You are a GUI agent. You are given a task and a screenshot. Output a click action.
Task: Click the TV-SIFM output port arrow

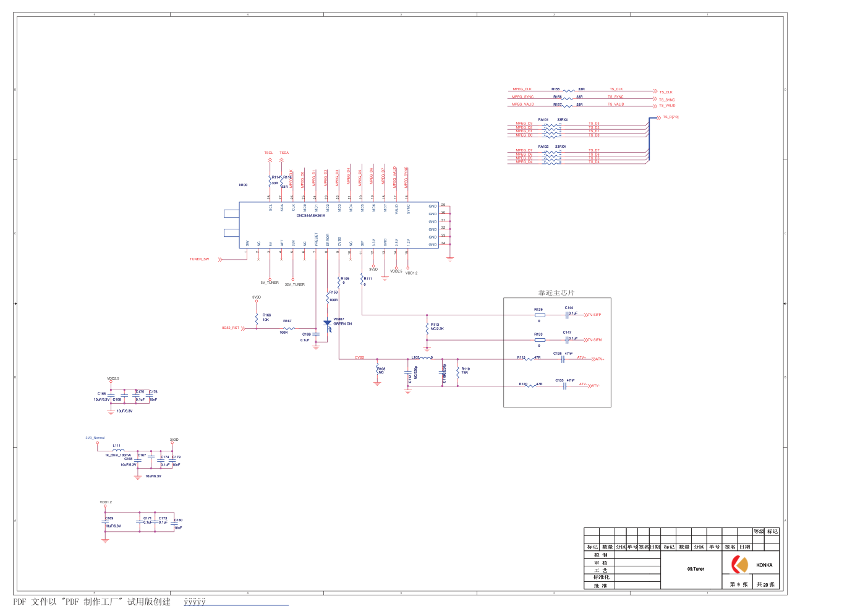585,340
